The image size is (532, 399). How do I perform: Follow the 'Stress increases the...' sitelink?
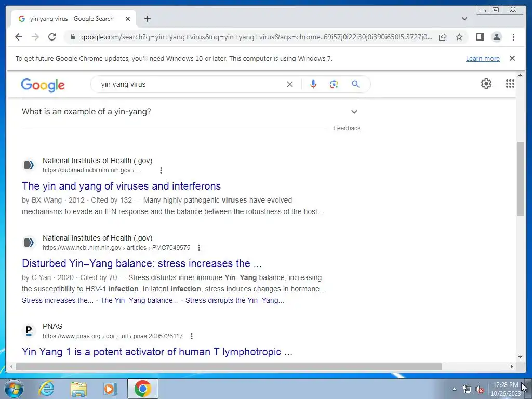(58, 300)
